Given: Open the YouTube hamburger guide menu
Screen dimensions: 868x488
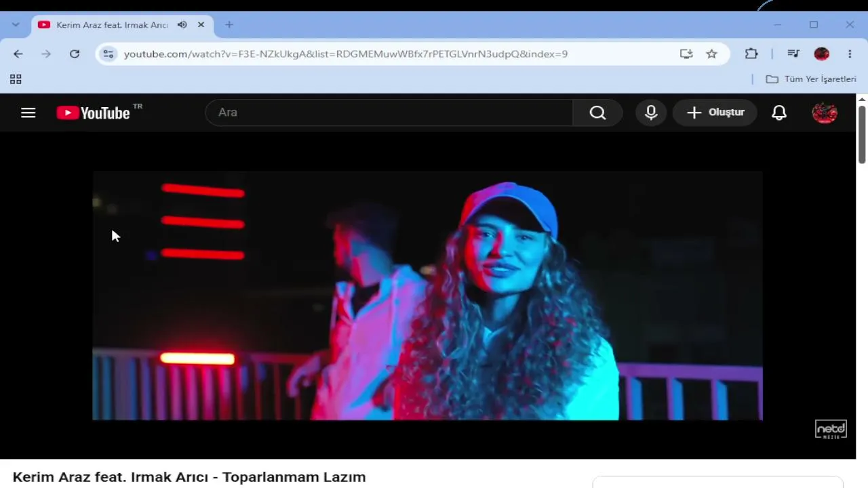Looking at the screenshot, I should (x=28, y=113).
